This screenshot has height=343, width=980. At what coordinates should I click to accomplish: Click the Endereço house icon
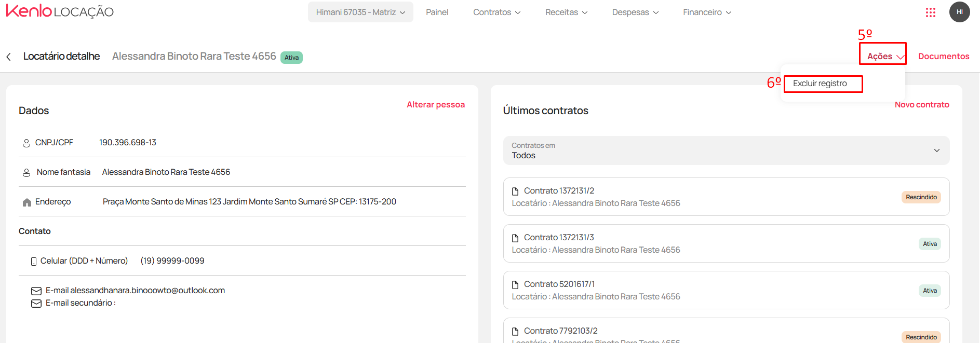coord(27,202)
